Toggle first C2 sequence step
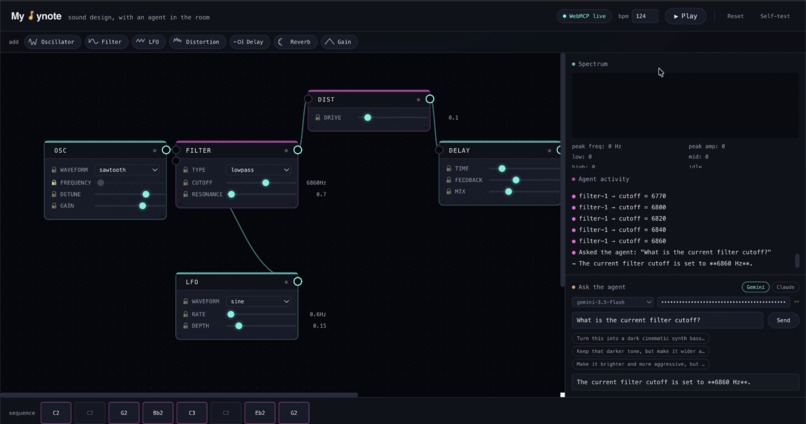806x424 pixels. [x=56, y=413]
